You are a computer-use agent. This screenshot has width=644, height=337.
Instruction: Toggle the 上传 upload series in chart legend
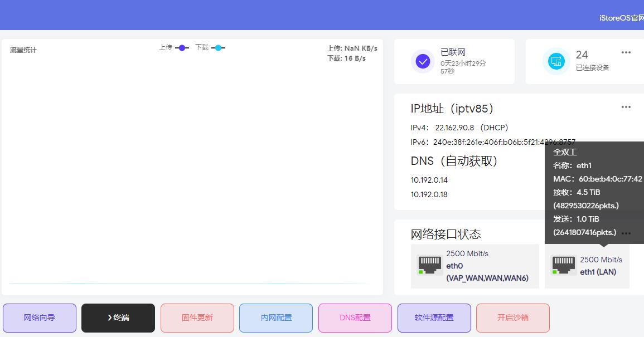click(x=174, y=48)
